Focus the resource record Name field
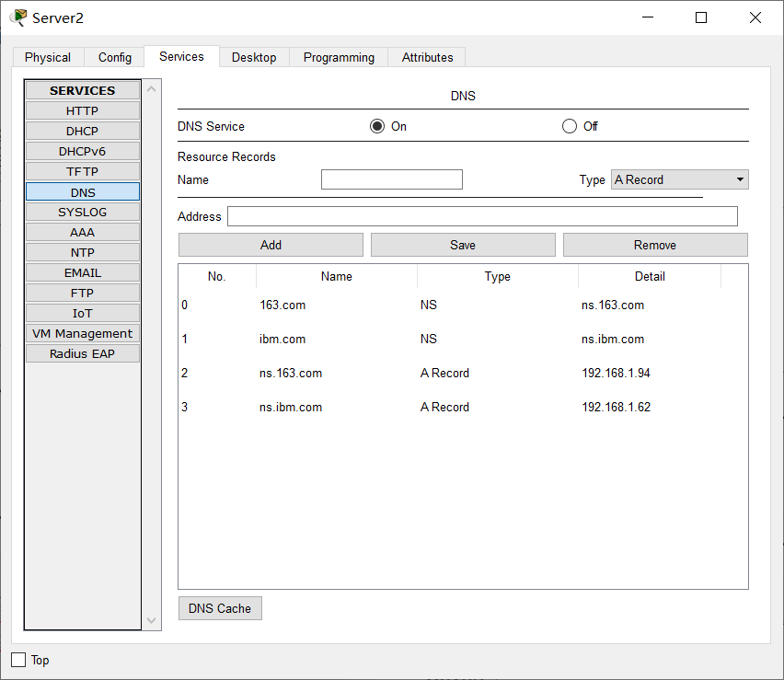The image size is (784, 680). (x=391, y=179)
